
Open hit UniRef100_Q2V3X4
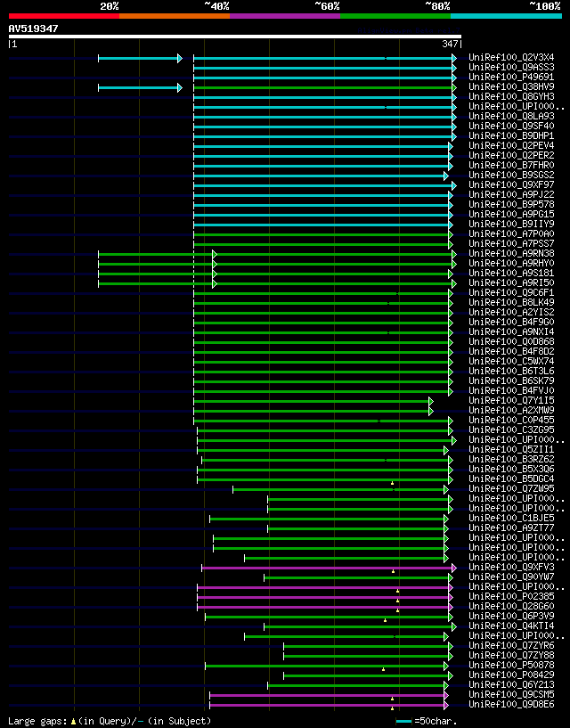coord(511,58)
